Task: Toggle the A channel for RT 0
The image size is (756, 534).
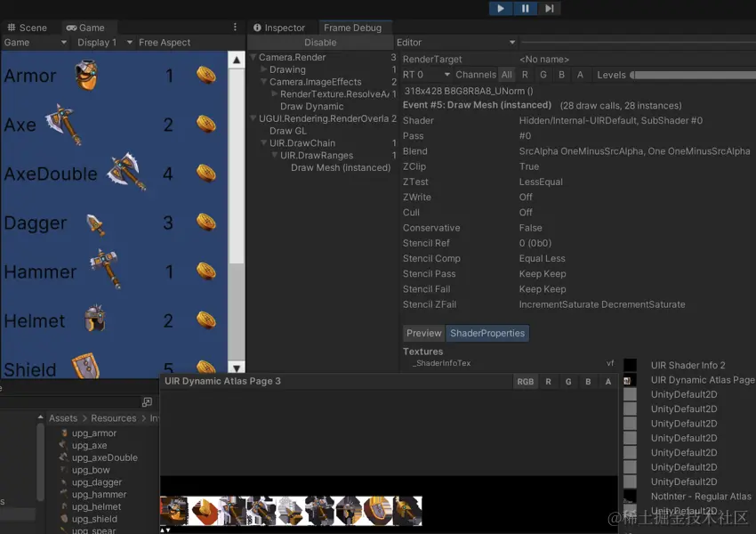Action: [579, 75]
